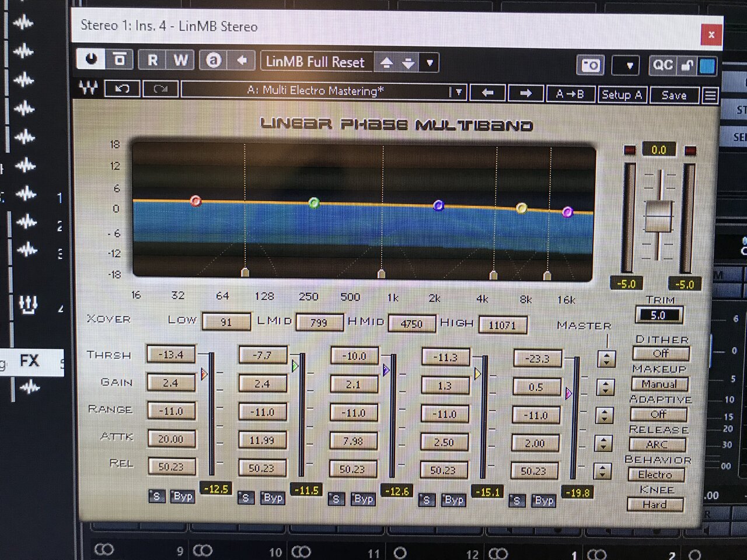
Task: Click the Trim value box showing 5.0
Action: [x=658, y=315]
